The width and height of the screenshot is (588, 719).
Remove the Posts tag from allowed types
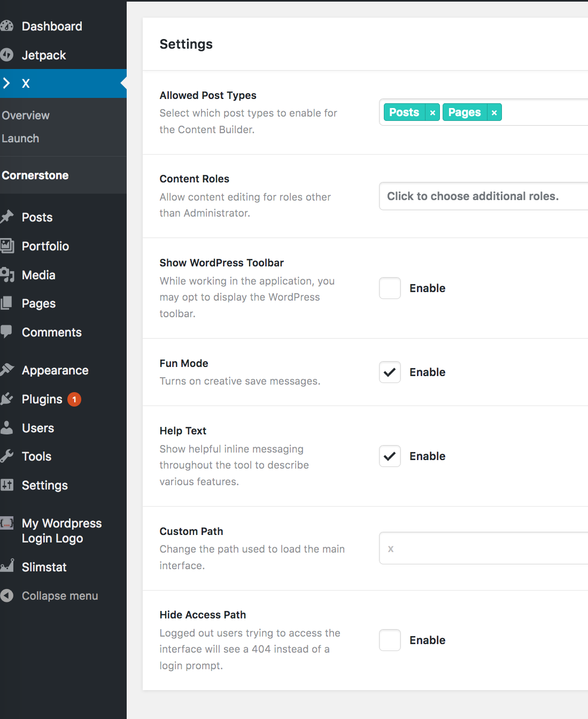click(432, 113)
